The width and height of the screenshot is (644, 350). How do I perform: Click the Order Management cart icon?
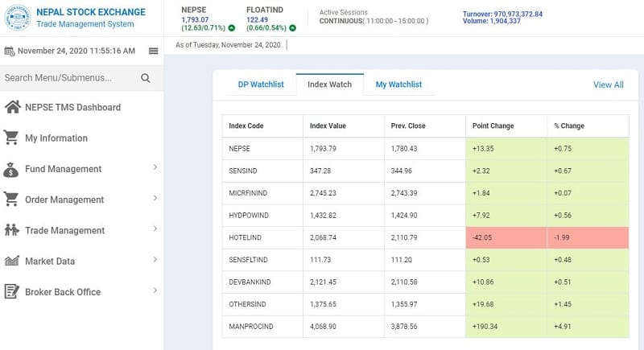tap(12, 200)
